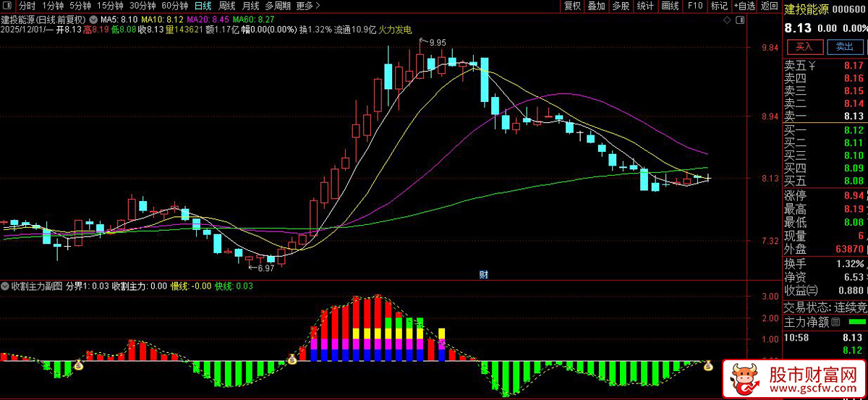Click the MA20: 8.45 indicator label
Image resolution: width=868 pixels, height=400 pixels.
[x=208, y=19]
